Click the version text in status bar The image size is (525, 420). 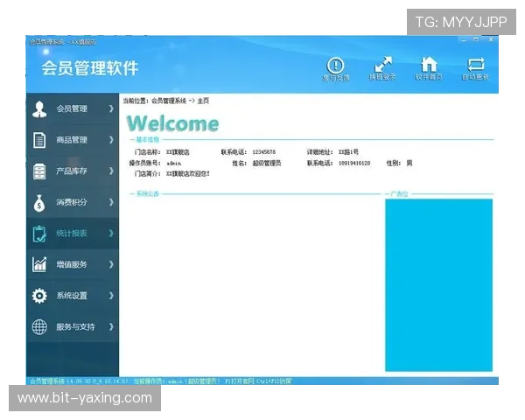(x=79, y=381)
